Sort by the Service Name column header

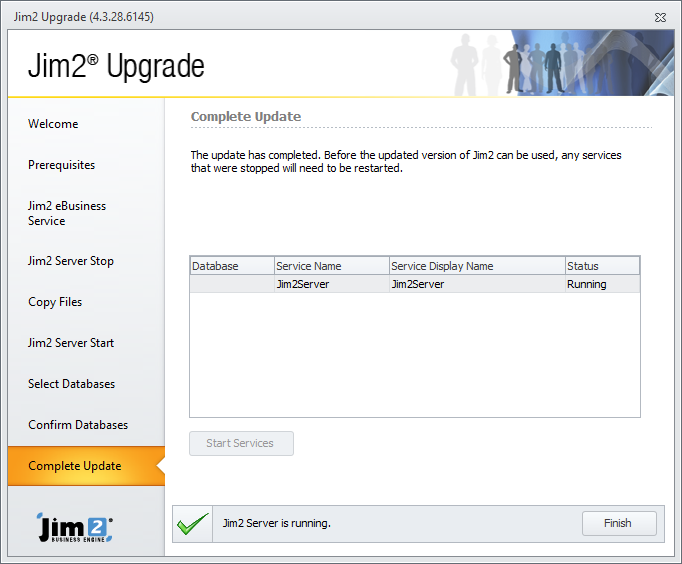click(331, 266)
